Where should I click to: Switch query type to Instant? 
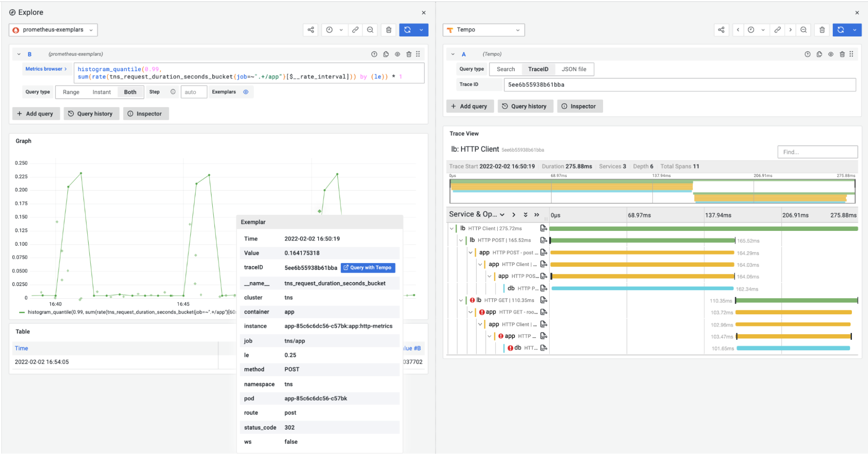(101, 92)
